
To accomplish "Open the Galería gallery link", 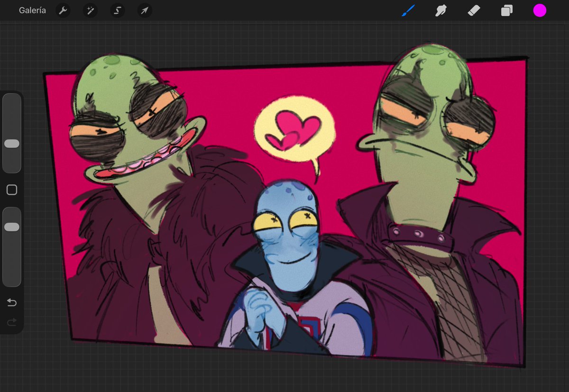I will point(32,10).
